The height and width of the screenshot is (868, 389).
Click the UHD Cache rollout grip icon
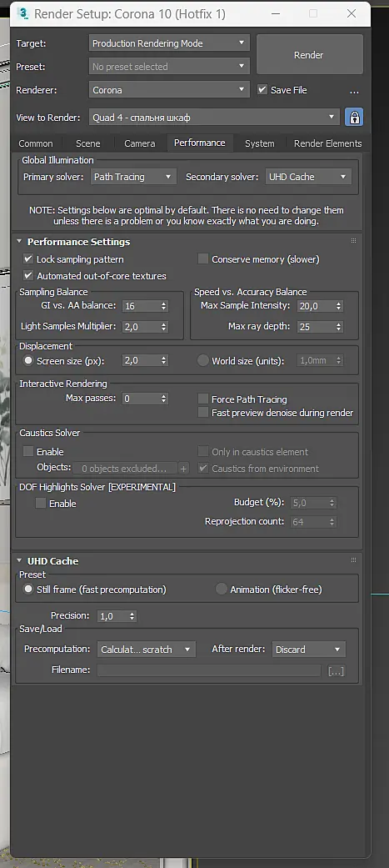pyautogui.click(x=353, y=560)
